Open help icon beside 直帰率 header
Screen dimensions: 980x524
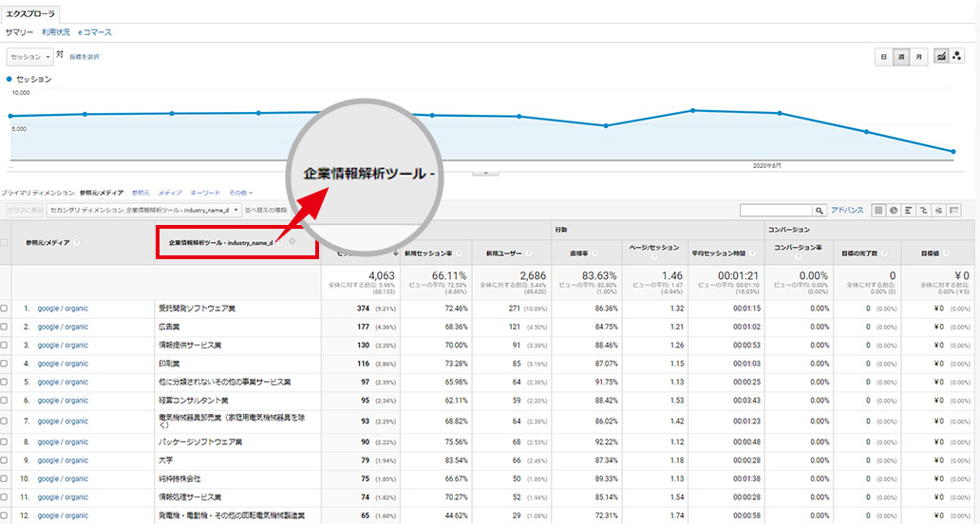coord(594,253)
